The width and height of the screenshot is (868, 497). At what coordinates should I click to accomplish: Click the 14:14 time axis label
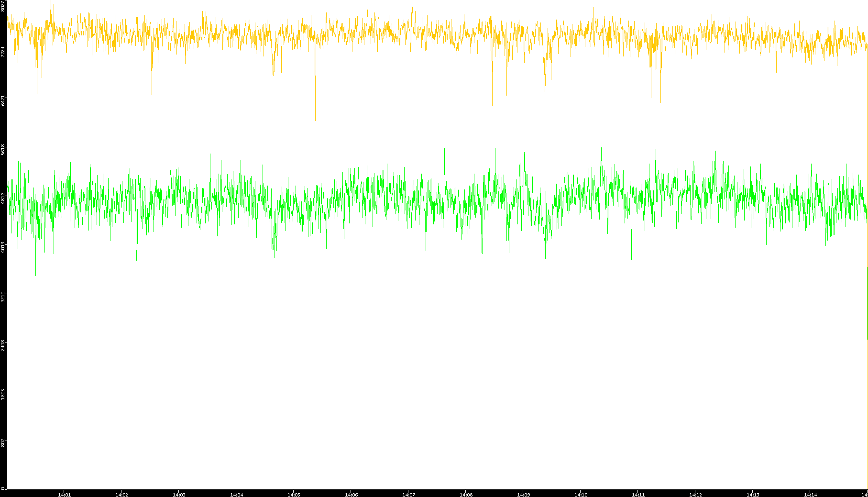[810, 495]
